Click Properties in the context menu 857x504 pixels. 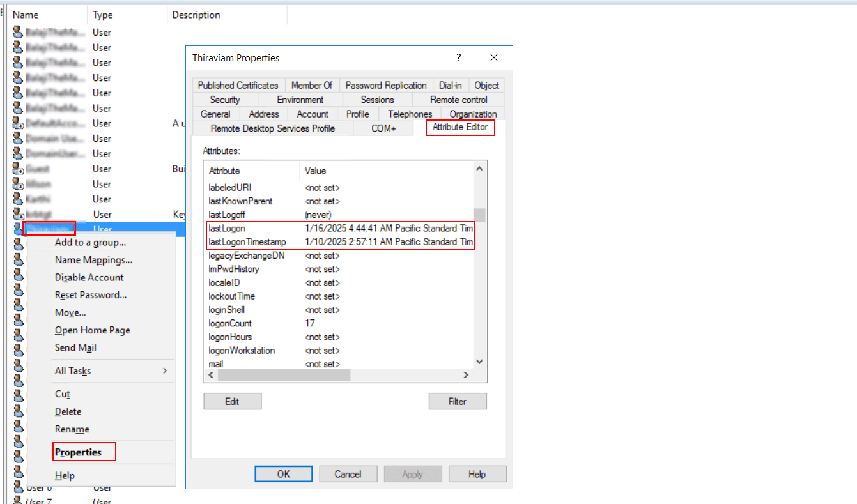78,452
